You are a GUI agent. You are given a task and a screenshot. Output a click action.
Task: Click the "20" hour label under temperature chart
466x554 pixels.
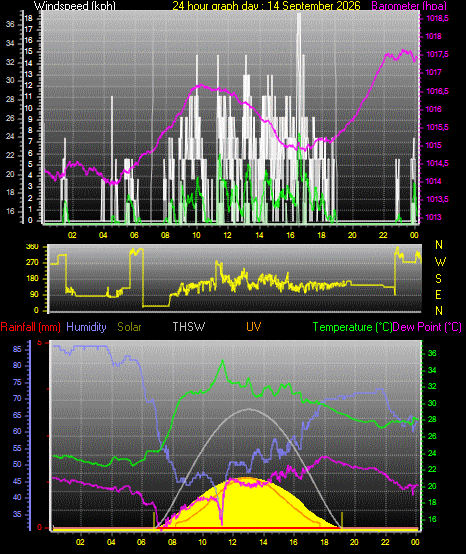point(355,542)
